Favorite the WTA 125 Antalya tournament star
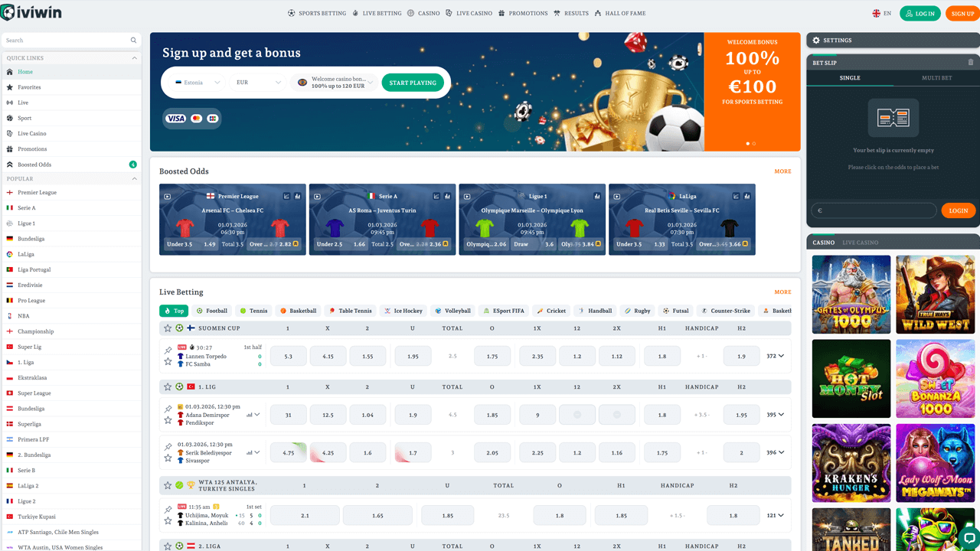 click(168, 485)
